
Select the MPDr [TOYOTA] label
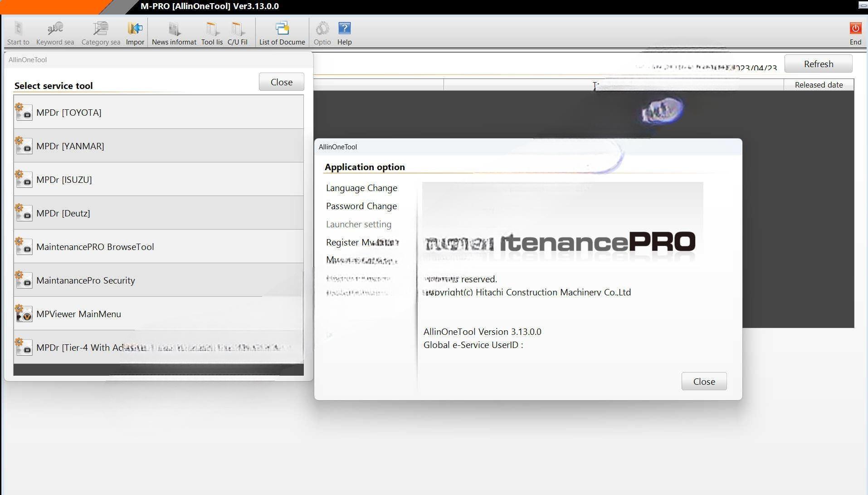69,113
